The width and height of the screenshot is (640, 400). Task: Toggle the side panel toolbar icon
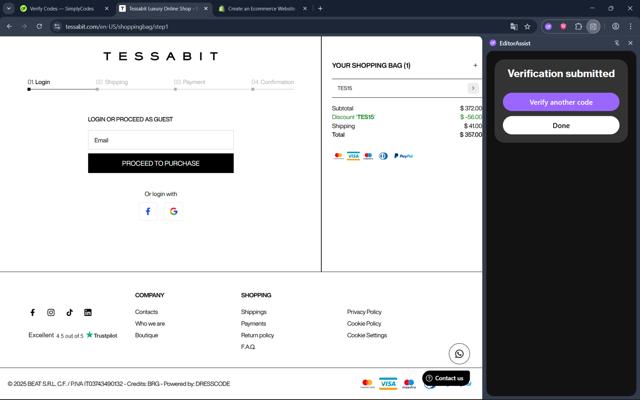tap(593, 27)
